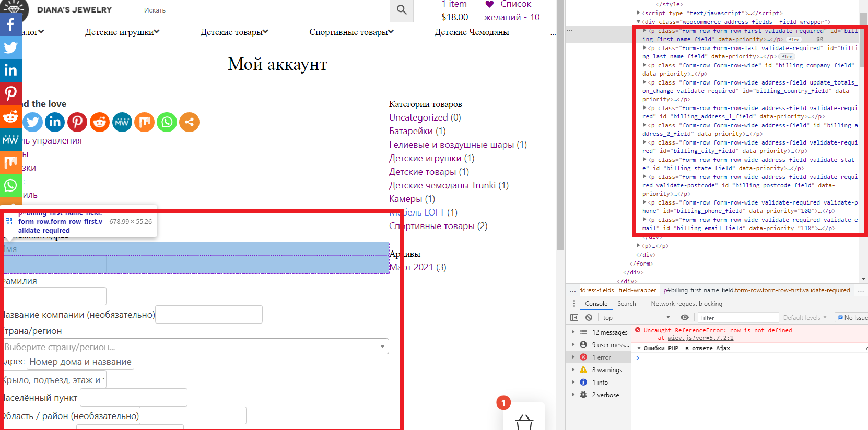The width and height of the screenshot is (868, 430).
Task: Share via round Pinterest icon under Spread the love
Action: (77, 122)
